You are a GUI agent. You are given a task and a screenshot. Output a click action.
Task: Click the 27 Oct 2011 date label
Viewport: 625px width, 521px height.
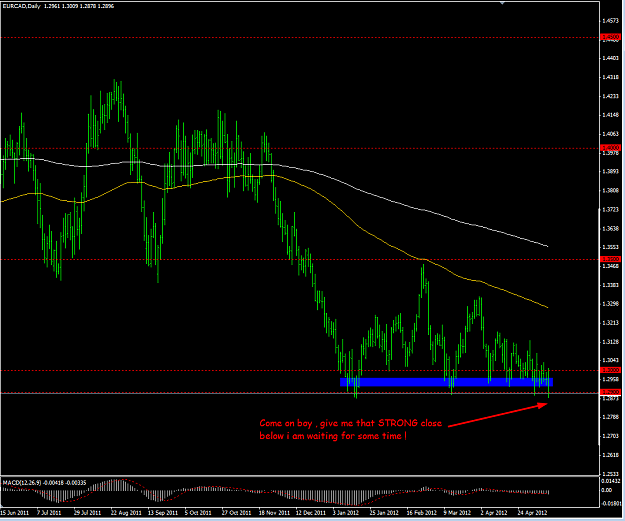click(x=236, y=513)
